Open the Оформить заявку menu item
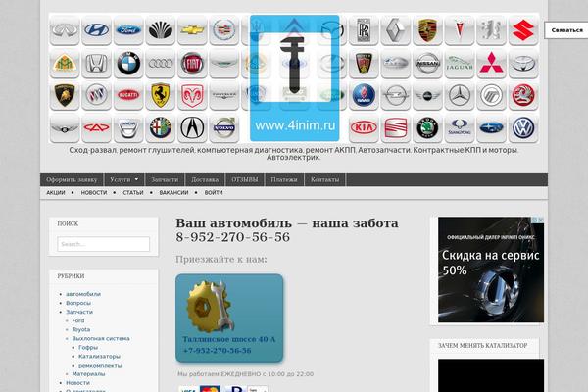 [x=72, y=179]
